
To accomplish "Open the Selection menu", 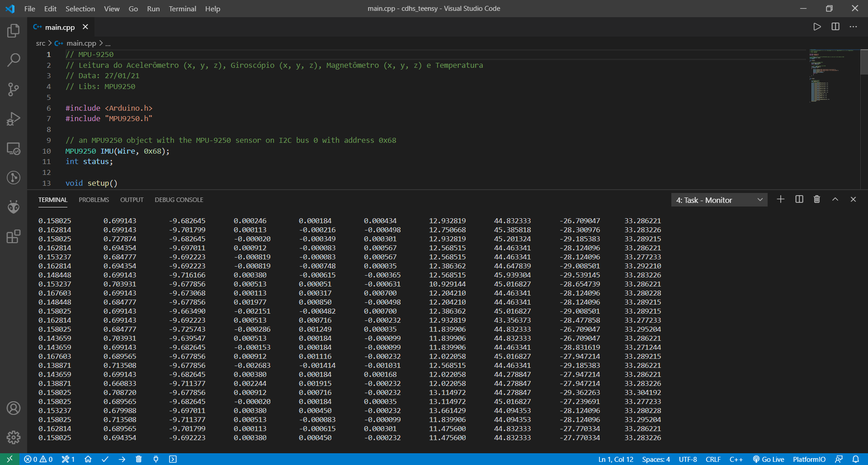I will (x=80, y=9).
